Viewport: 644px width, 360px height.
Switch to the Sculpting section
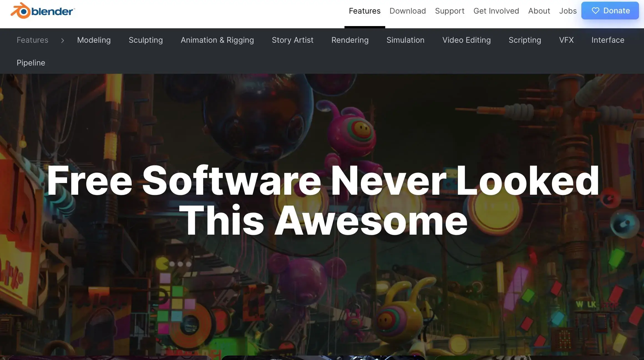146,40
